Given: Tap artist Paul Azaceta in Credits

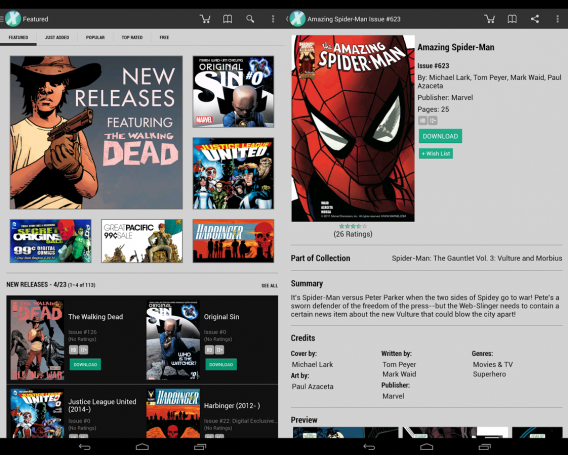Looking at the screenshot, I should pyautogui.click(x=312, y=386).
